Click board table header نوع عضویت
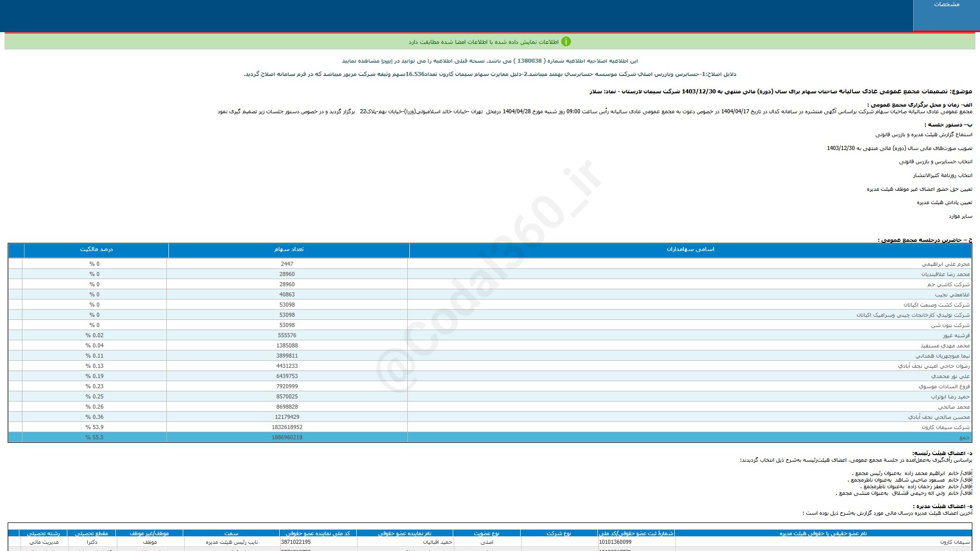Screen dimensions: 980x551 (486, 533)
